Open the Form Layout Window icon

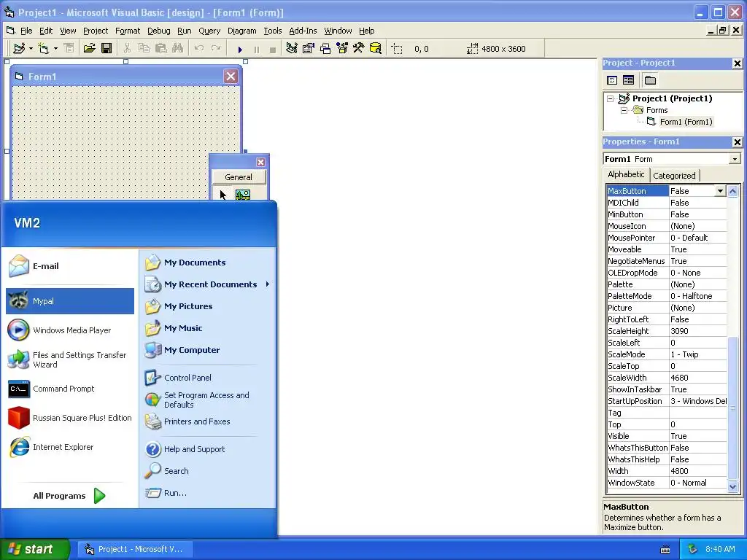(x=325, y=49)
